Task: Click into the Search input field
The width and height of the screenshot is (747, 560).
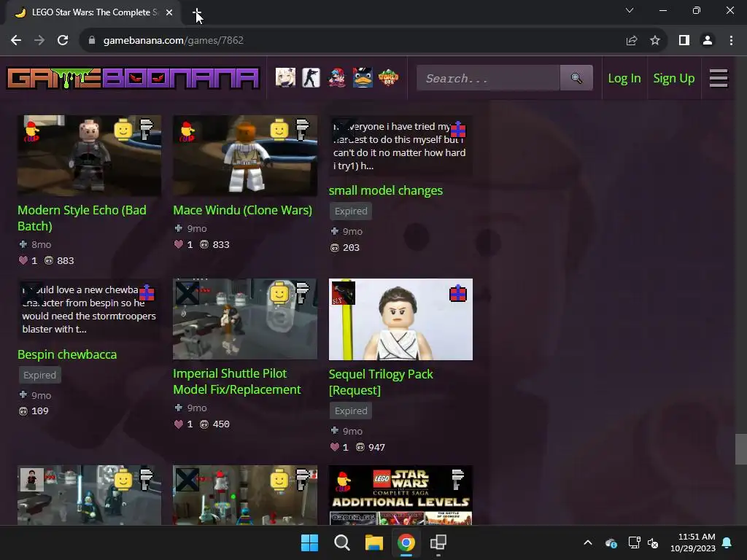Action: click(488, 77)
